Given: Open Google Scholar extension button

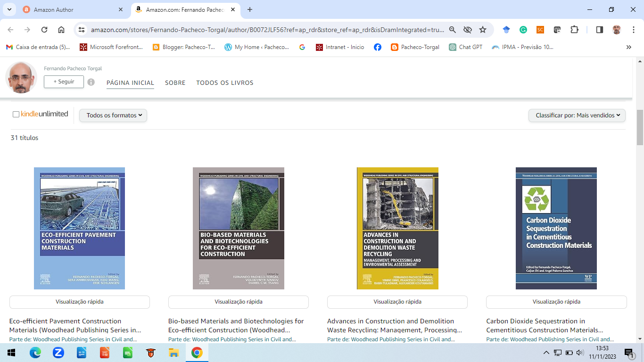Looking at the screenshot, I should (506, 30).
